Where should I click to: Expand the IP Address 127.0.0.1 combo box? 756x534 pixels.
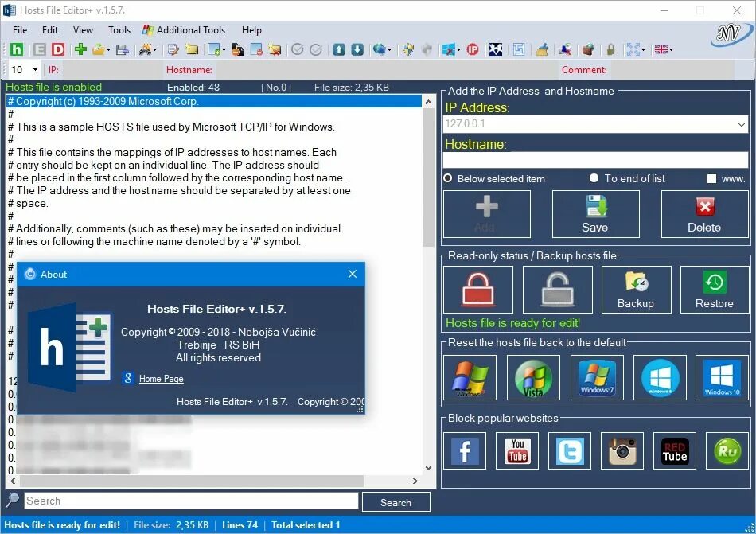click(742, 124)
